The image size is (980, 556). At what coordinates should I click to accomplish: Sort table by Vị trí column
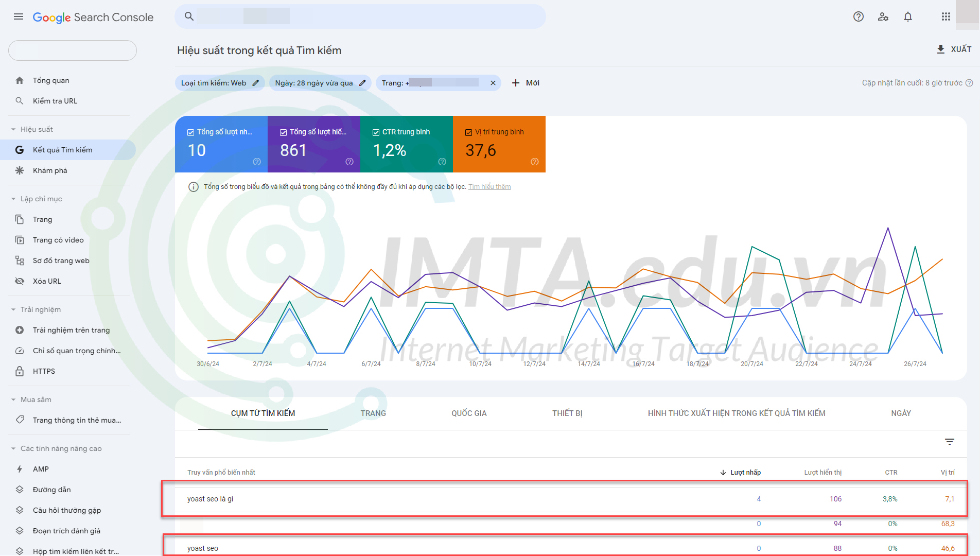click(948, 472)
